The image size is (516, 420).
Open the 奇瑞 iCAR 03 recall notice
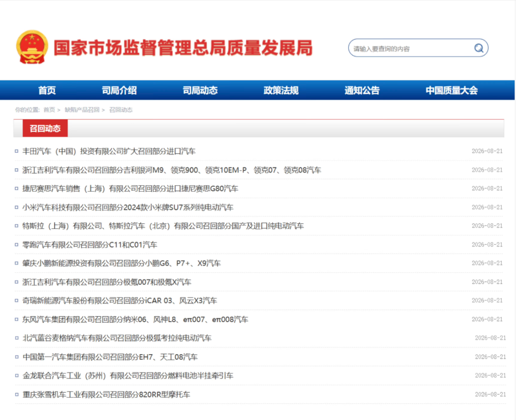tap(119, 301)
